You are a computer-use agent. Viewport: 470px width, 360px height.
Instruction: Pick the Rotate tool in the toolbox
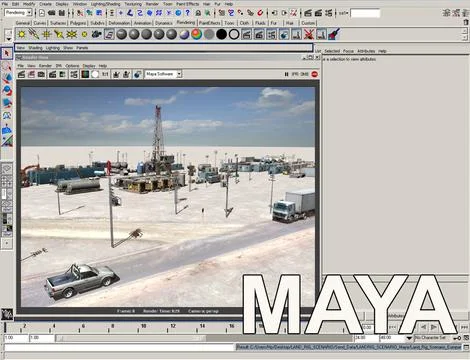coord(7,90)
